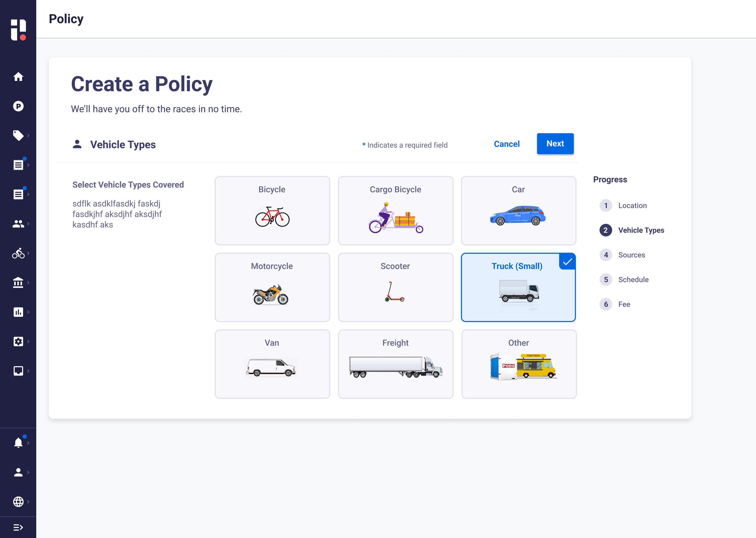Open the bar chart reports icon
The height and width of the screenshot is (538, 756).
pos(18,312)
